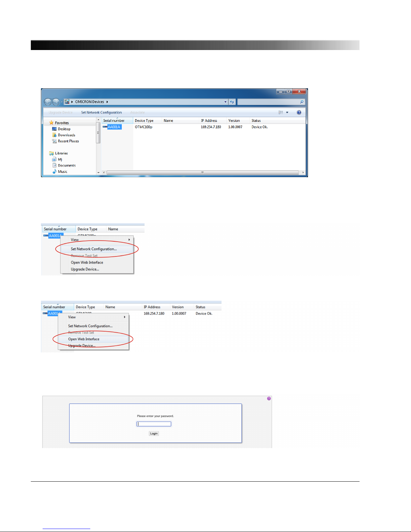Click the password field on the login page
This screenshot has height=532, width=411.
point(154,424)
